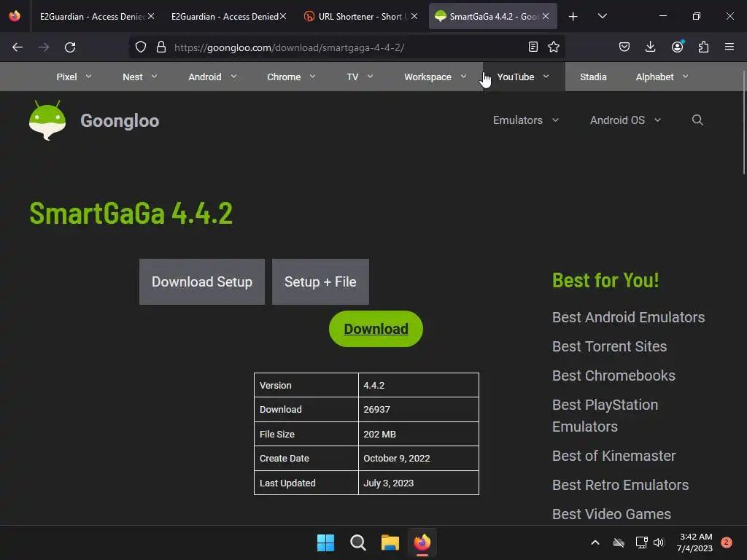Click the site security padlock icon
This screenshot has height=560, width=747.
(161, 47)
